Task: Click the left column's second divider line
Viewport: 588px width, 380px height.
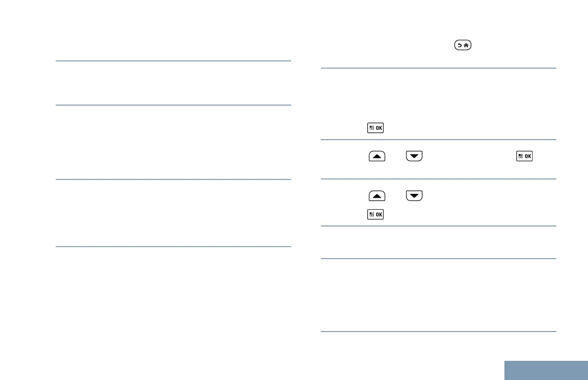Action: pyautogui.click(x=173, y=105)
